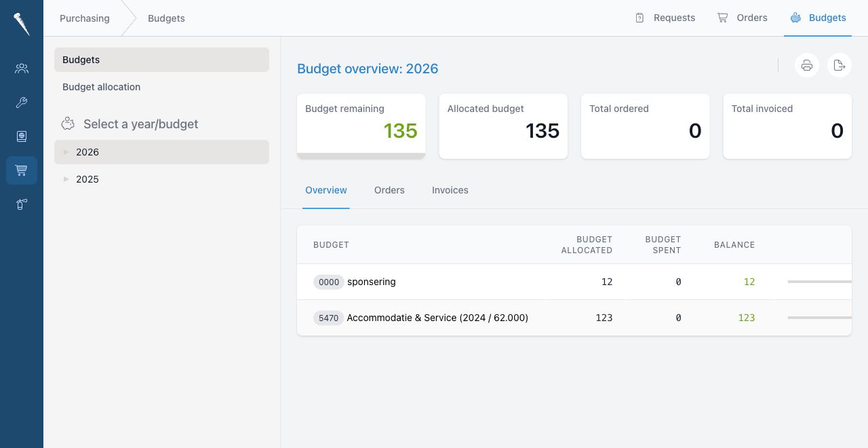Click the piggy bank icon by Select a year/budget

68,124
